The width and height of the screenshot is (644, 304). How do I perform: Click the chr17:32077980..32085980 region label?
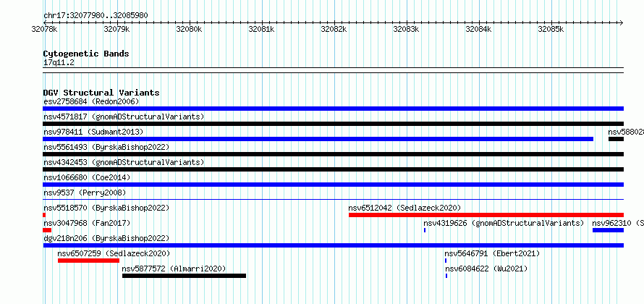(96, 16)
